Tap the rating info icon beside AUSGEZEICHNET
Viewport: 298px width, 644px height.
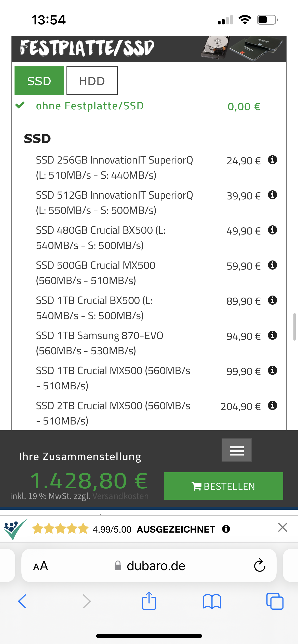pos(226,529)
